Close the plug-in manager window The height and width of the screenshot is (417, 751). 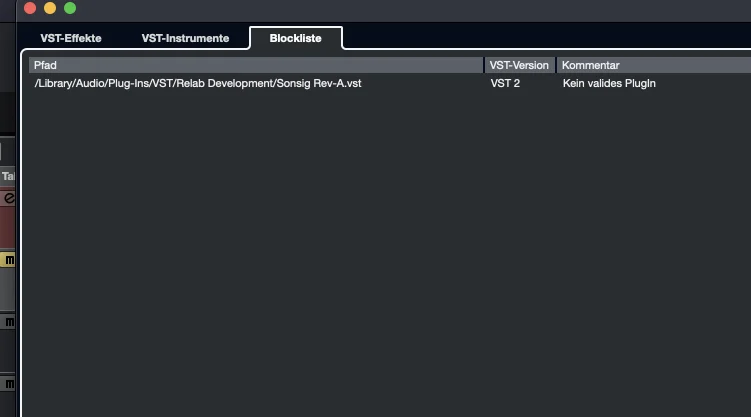(x=30, y=8)
